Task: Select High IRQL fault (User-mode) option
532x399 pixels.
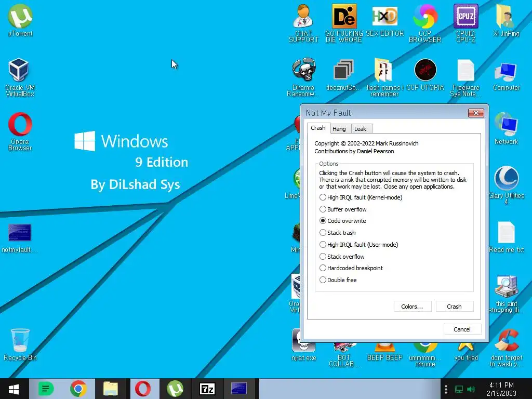Action: 359,245
